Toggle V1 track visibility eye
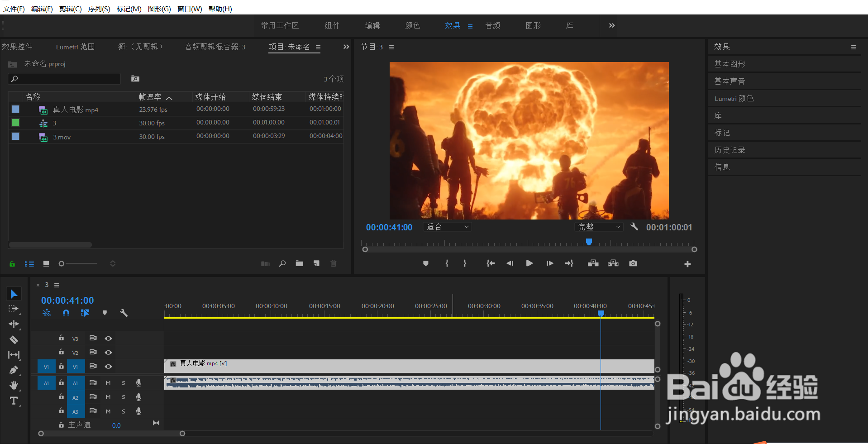Viewport: 868px width, 444px height. [x=108, y=367]
